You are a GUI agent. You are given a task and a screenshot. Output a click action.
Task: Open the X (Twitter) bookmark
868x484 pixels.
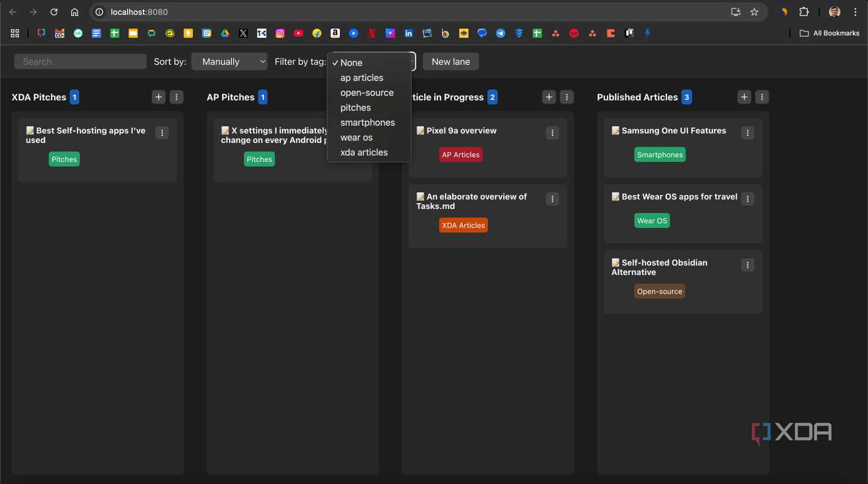244,34
